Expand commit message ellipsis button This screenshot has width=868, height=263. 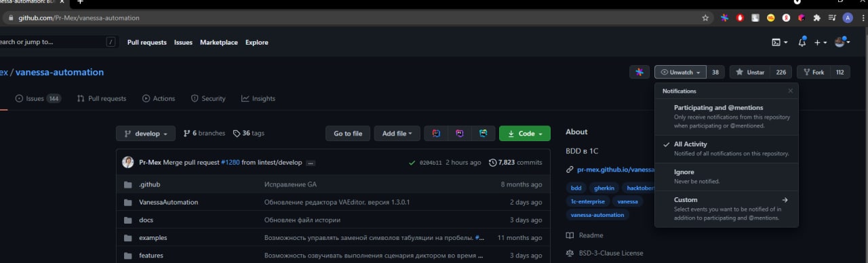(x=311, y=163)
